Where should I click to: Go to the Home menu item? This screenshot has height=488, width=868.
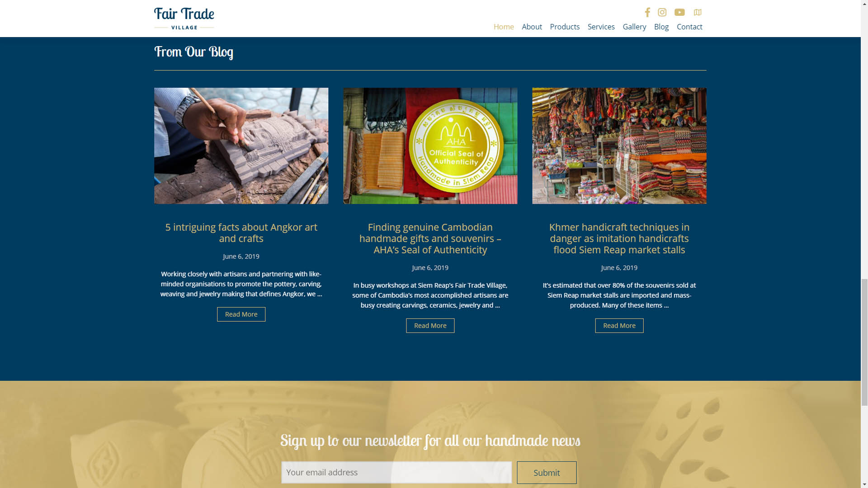(504, 27)
